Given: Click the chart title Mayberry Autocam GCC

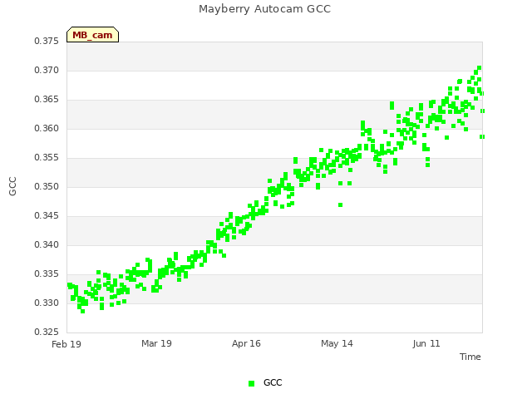Looking at the screenshot, I should coord(264,9).
